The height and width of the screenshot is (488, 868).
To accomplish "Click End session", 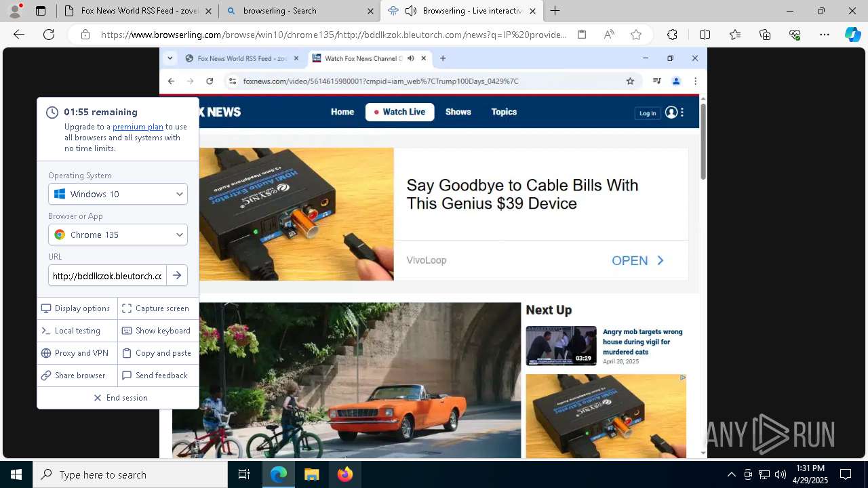I will (121, 398).
